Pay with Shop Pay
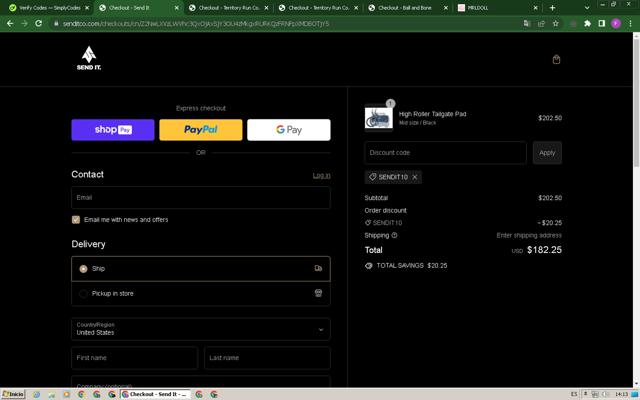Image resolution: width=640 pixels, height=400 pixels. point(113,130)
